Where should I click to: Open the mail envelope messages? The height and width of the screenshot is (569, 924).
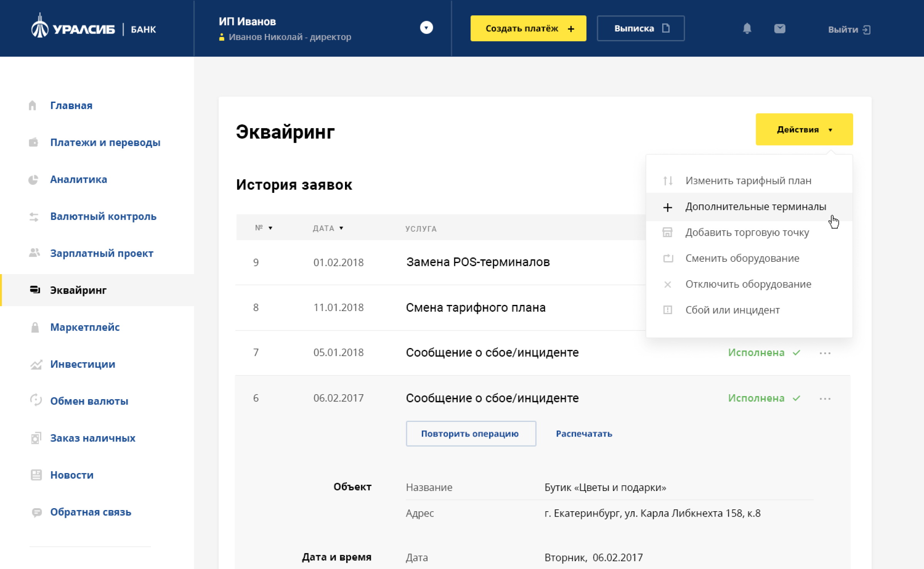780,28
